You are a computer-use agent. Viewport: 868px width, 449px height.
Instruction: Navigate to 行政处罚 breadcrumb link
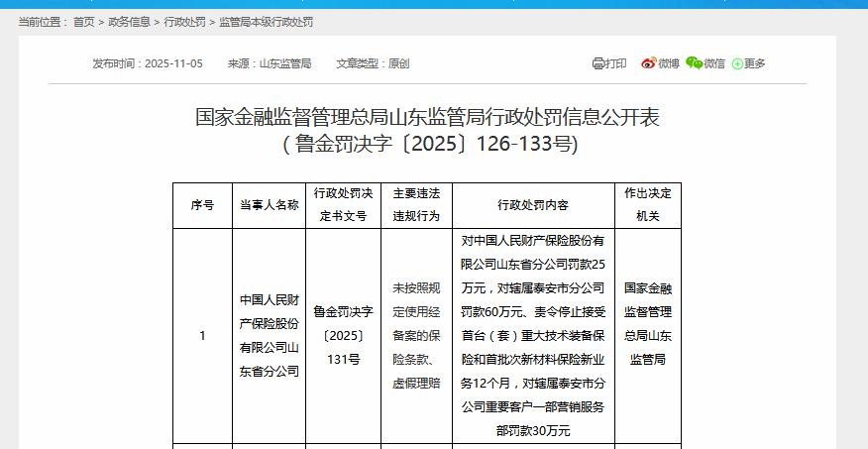[184, 21]
